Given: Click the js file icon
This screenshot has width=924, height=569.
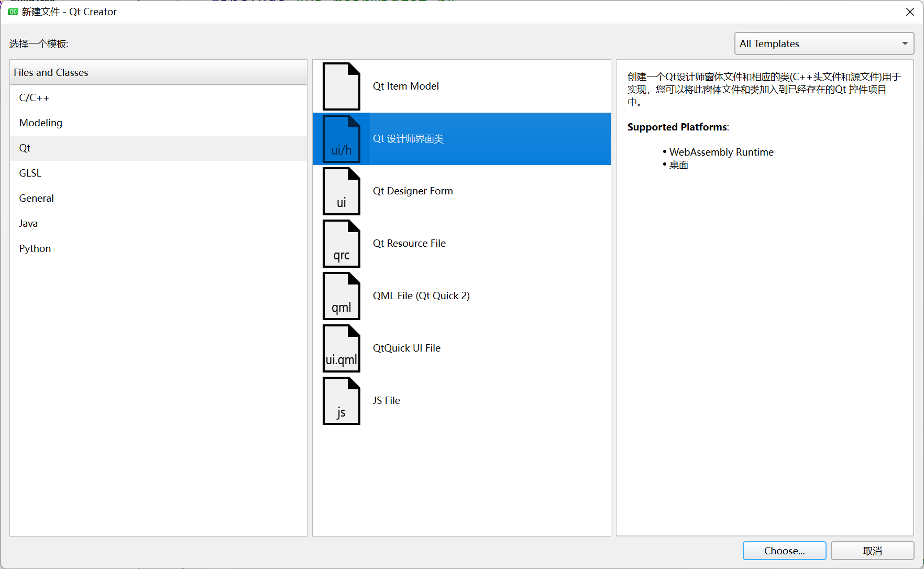Looking at the screenshot, I should pos(342,401).
